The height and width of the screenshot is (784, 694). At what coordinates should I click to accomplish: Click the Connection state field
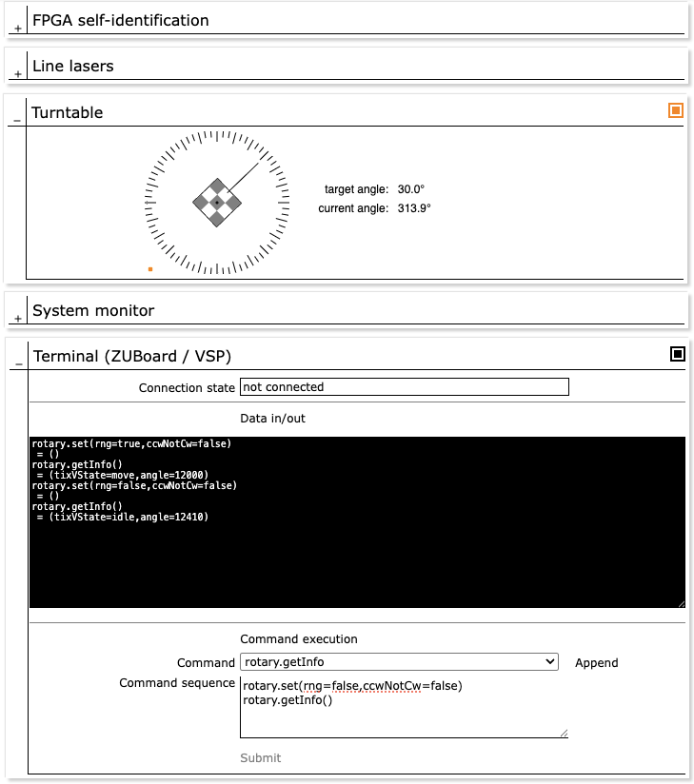(404, 387)
